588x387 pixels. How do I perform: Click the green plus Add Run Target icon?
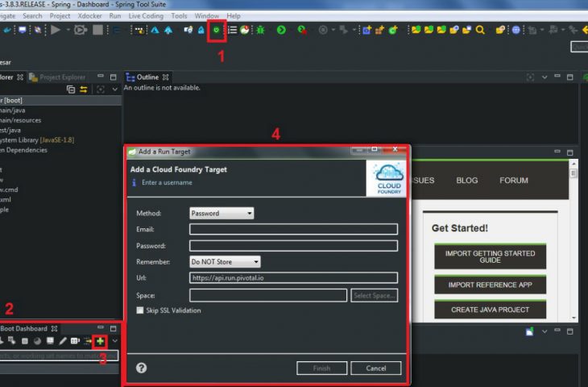(100, 341)
